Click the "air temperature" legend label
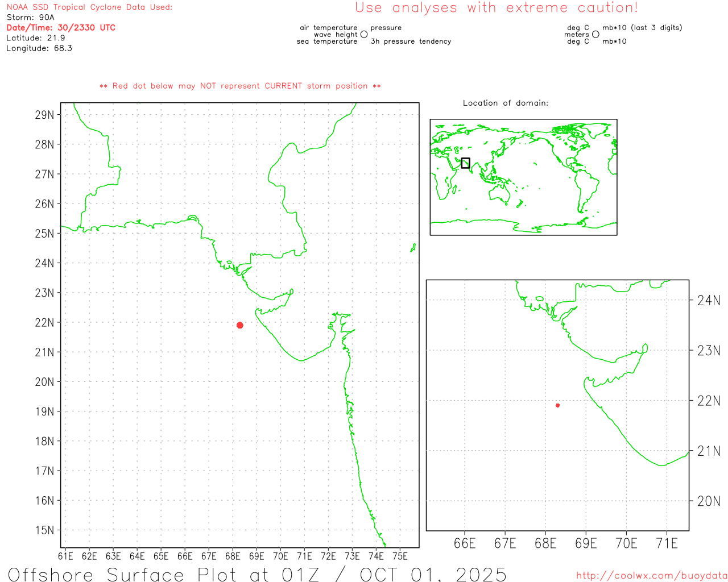The image size is (728, 582). tap(329, 28)
